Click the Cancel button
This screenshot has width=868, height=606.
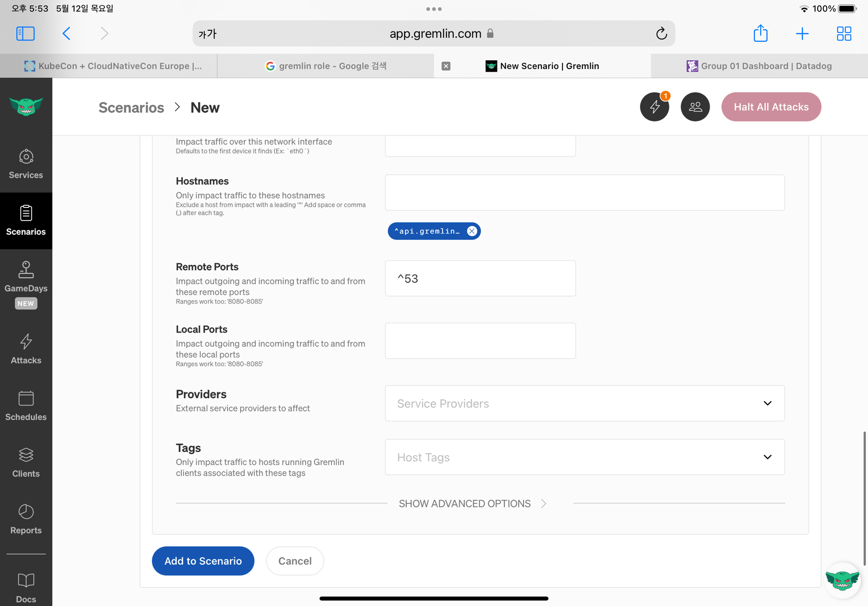(295, 561)
